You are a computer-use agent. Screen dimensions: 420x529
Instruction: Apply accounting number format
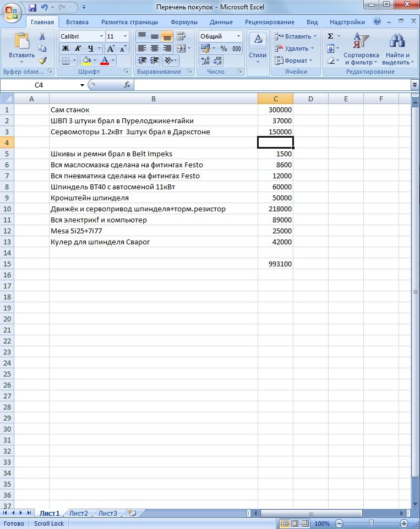[x=205, y=48]
